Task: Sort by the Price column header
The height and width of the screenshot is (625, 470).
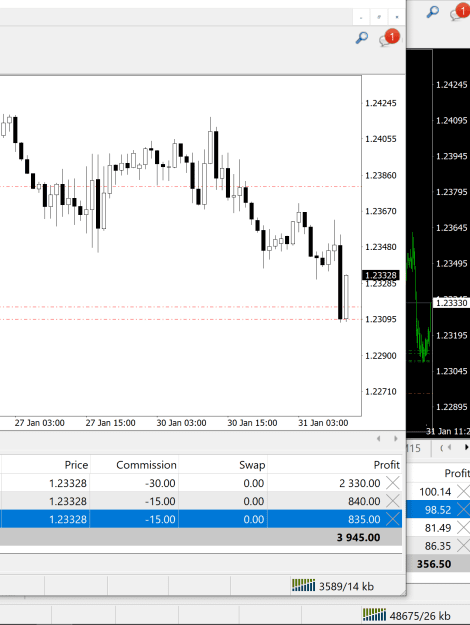Action: coord(76,465)
